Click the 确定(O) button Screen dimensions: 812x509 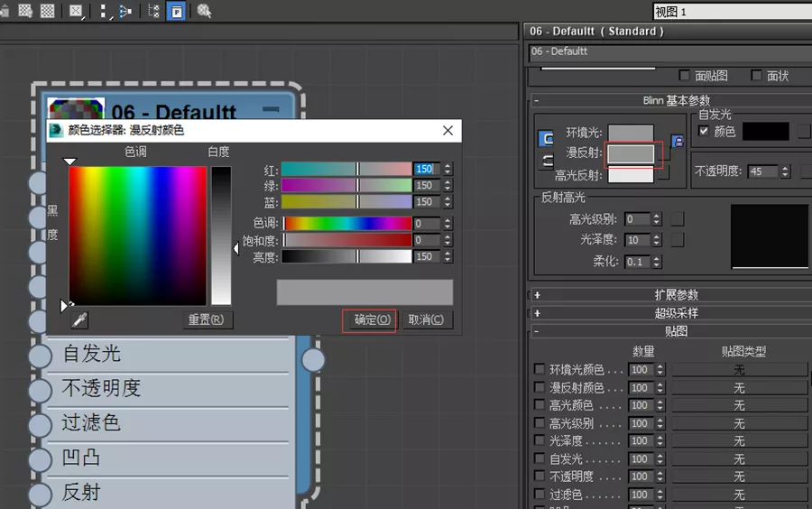(373, 320)
